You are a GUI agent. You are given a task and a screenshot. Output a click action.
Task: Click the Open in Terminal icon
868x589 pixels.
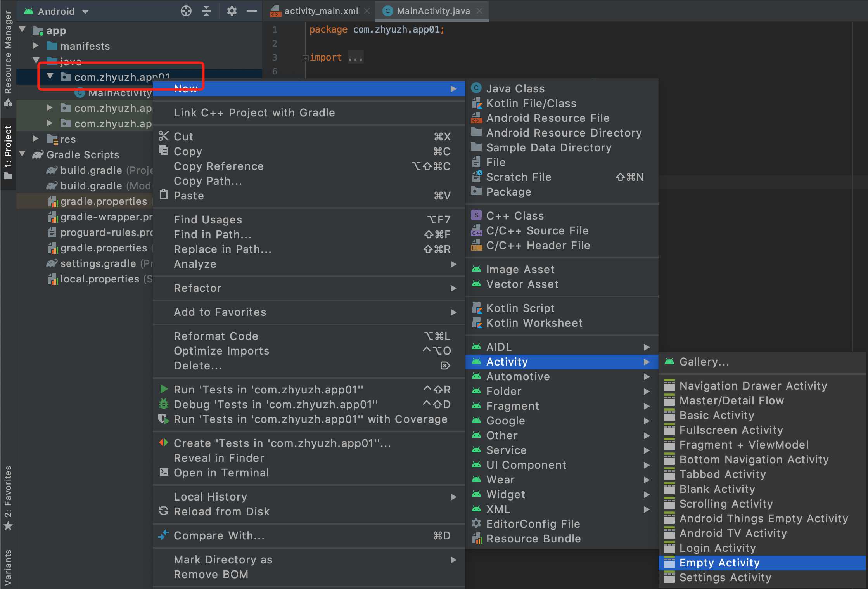[x=164, y=472]
